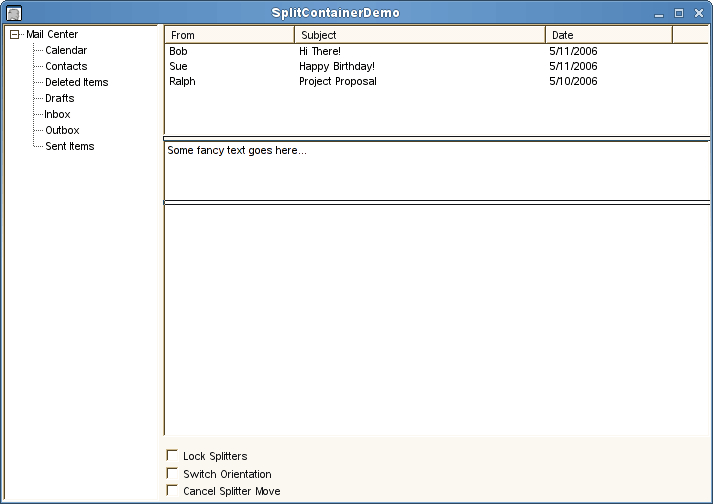Open the Deleted Items folder
The width and height of the screenshot is (713, 504).
point(76,82)
